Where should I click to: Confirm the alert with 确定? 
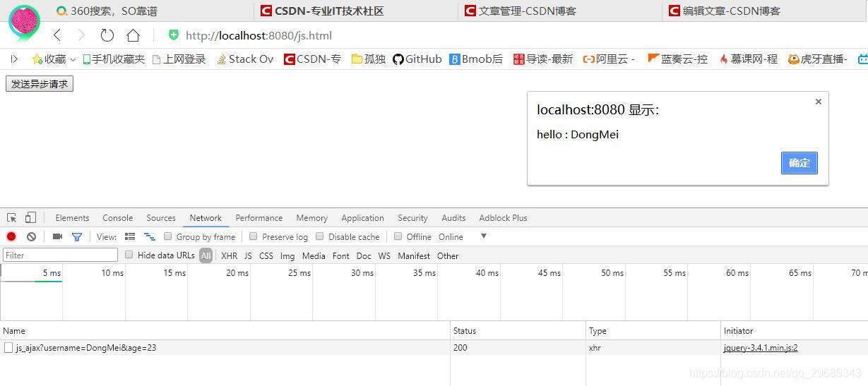pos(799,163)
